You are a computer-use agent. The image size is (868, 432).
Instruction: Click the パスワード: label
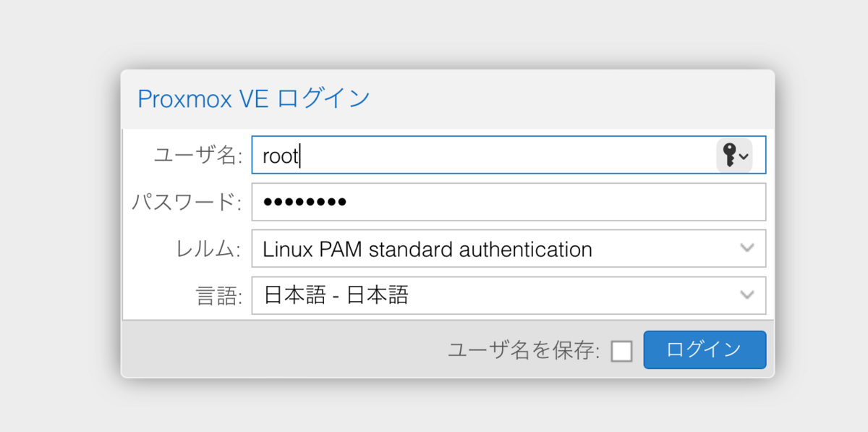[187, 202]
